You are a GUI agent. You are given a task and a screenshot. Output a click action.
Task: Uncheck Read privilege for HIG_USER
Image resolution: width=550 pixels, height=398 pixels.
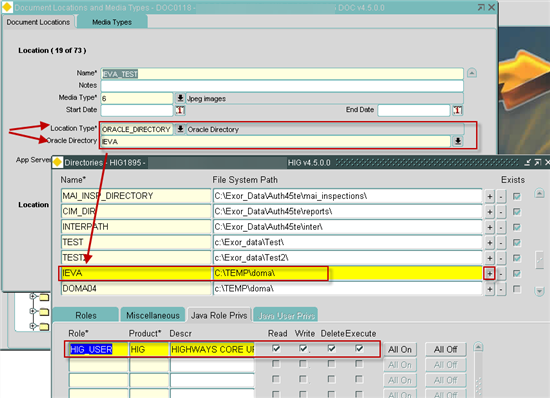276,349
